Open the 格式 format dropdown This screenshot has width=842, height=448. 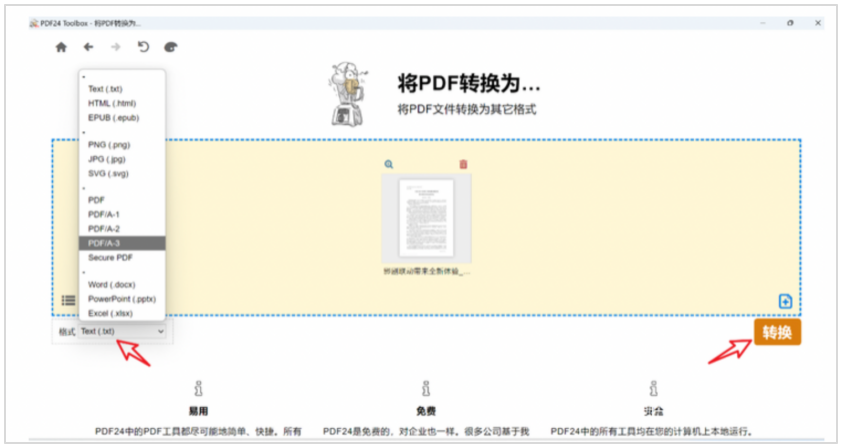coord(122,331)
